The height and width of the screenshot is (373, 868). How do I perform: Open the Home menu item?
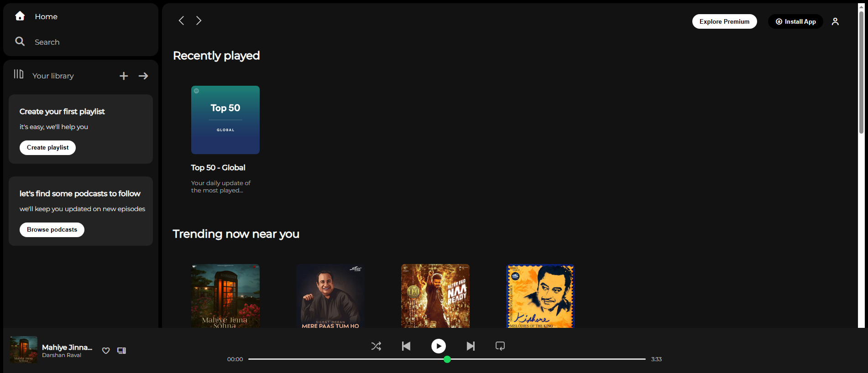tap(46, 16)
